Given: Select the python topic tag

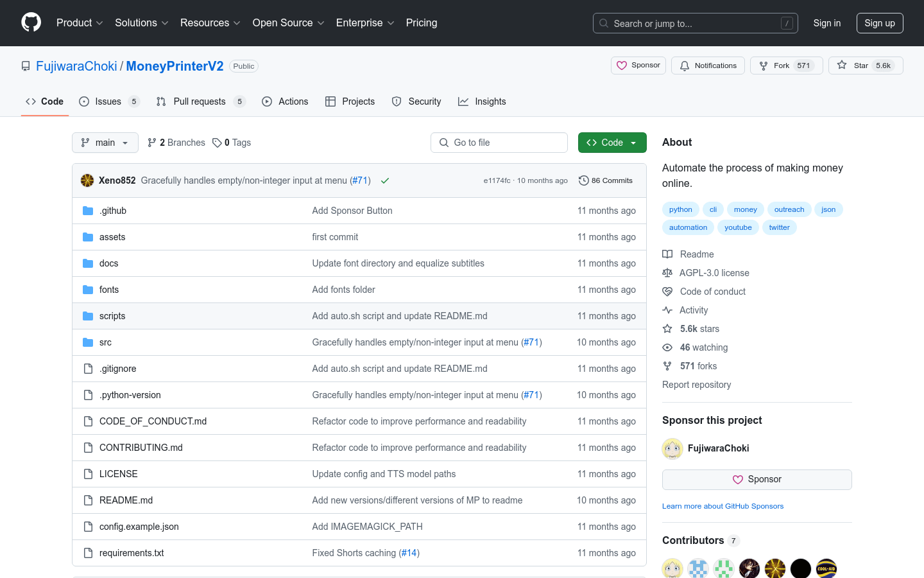Looking at the screenshot, I should 680,209.
